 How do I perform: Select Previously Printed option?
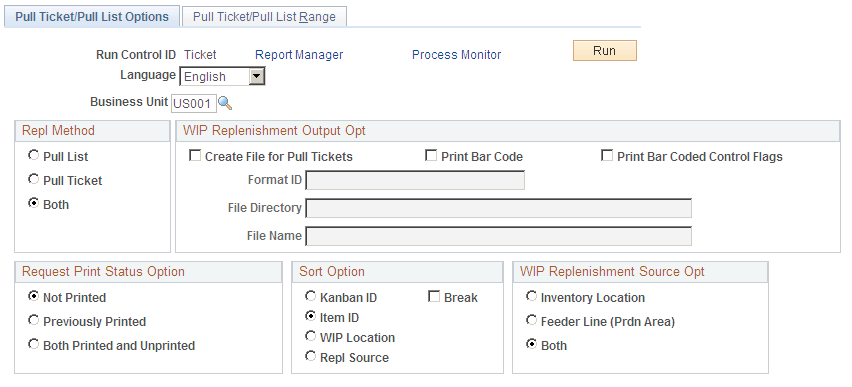tap(34, 320)
